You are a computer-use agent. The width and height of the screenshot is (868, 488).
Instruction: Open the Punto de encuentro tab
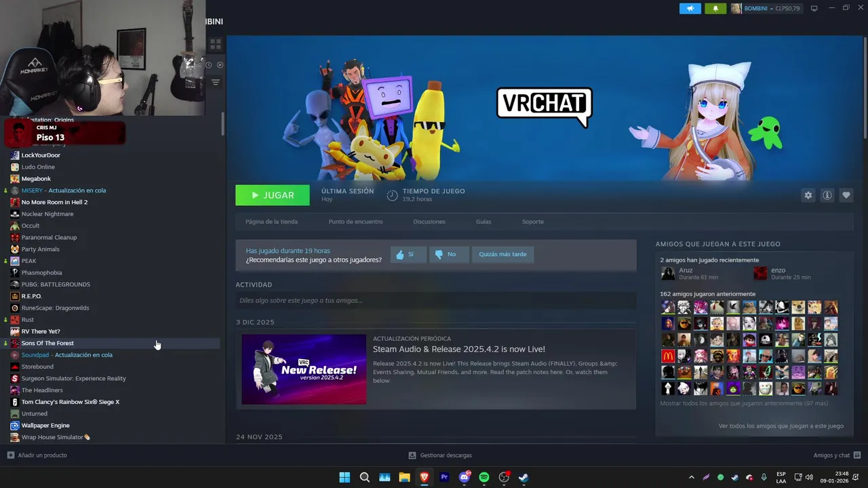(x=355, y=222)
